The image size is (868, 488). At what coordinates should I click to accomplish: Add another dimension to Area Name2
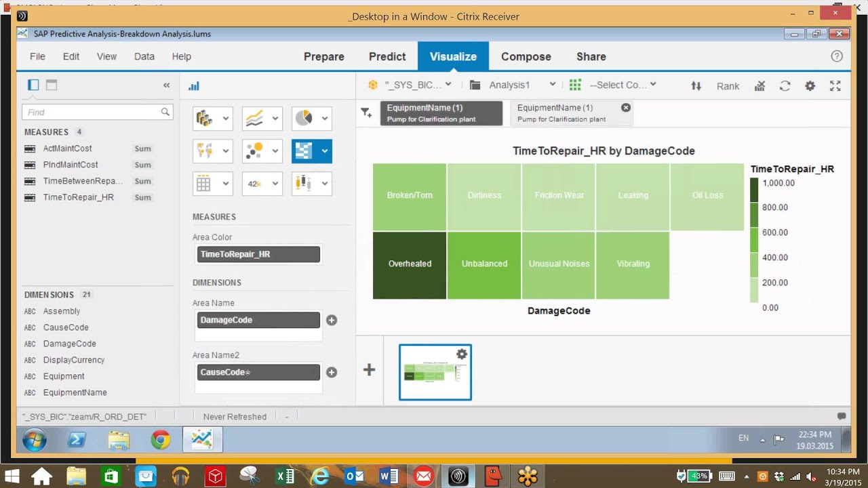click(332, 372)
